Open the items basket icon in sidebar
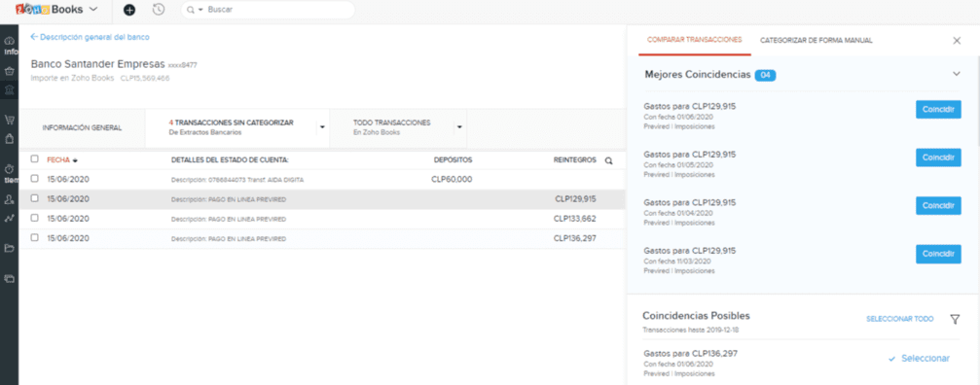 point(9,71)
